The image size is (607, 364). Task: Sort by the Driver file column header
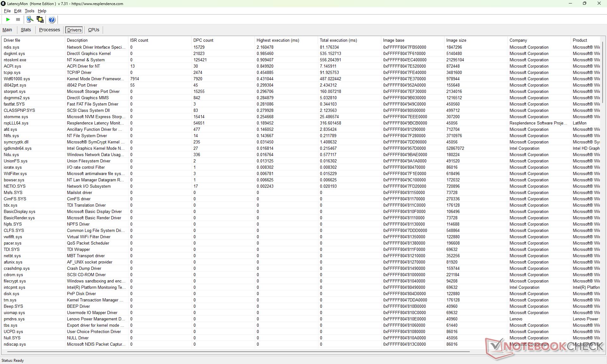[x=12, y=40]
